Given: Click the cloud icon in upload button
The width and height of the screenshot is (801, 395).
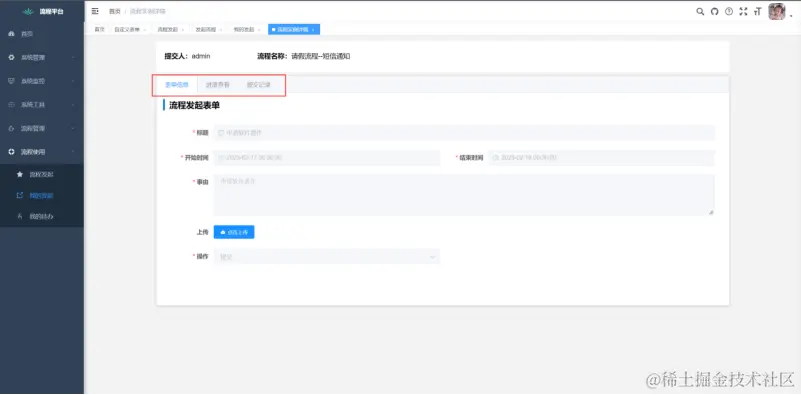Looking at the screenshot, I should click(223, 232).
